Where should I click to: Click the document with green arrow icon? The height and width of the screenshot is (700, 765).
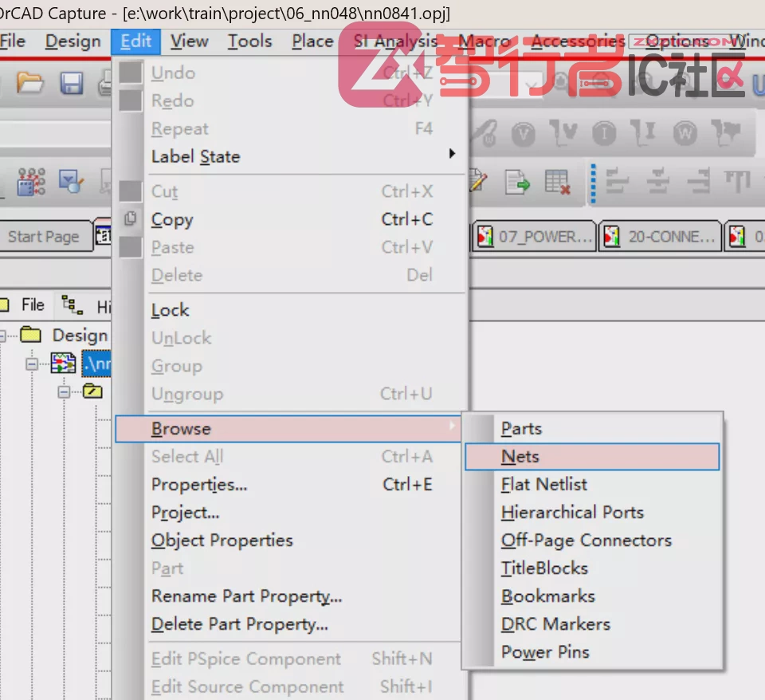coord(517,183)
